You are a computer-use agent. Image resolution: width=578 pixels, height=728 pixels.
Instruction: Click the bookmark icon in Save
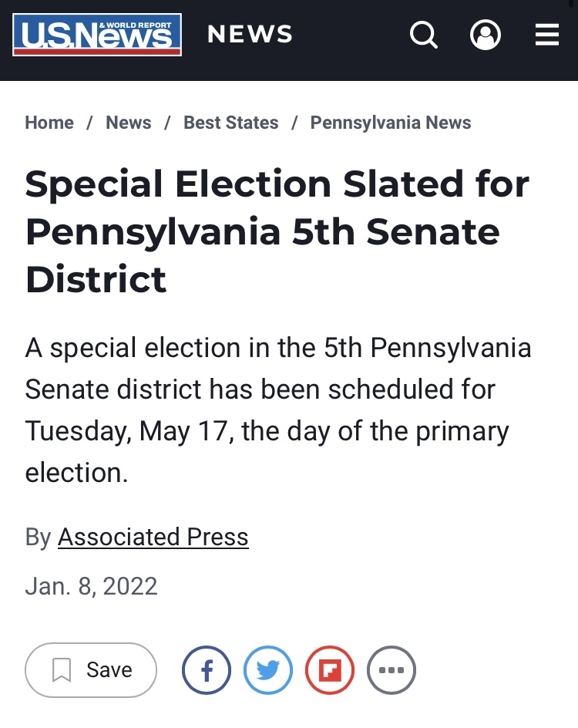tap(61, 670)
